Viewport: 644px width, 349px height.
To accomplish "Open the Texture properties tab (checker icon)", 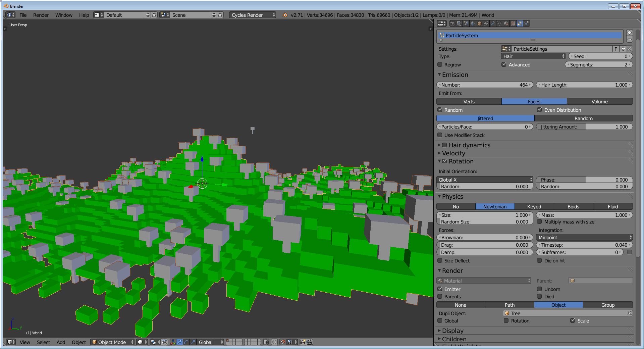I will pos(513,23).
